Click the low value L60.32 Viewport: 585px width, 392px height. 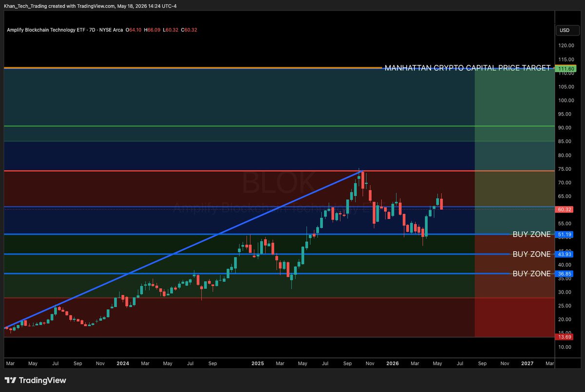(x=170, y=30)
